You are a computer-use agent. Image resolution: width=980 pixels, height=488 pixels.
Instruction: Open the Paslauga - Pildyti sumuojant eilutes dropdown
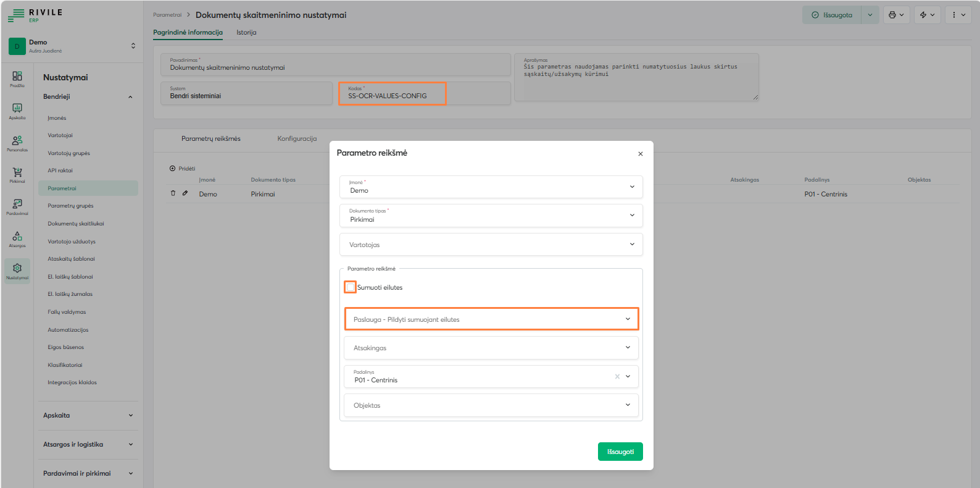(491, 319)
